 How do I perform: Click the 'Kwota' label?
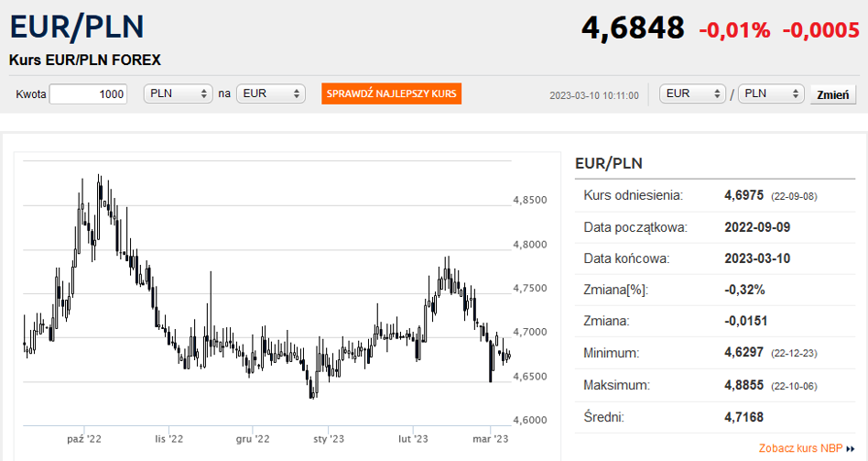coord(31,94)
